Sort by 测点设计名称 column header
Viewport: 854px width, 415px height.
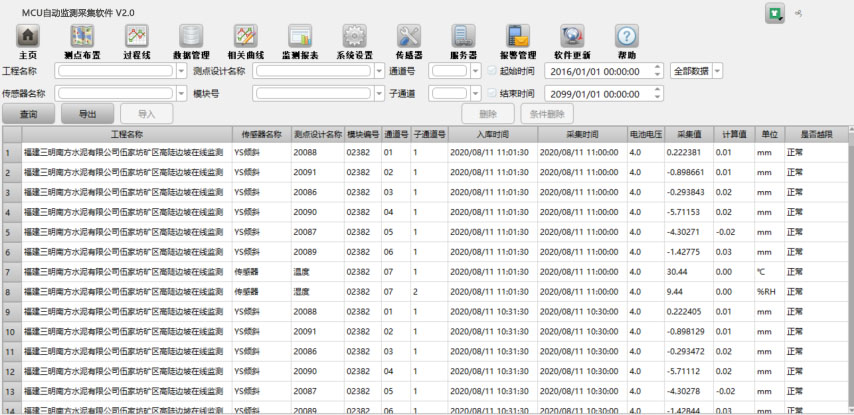[318, 134]
